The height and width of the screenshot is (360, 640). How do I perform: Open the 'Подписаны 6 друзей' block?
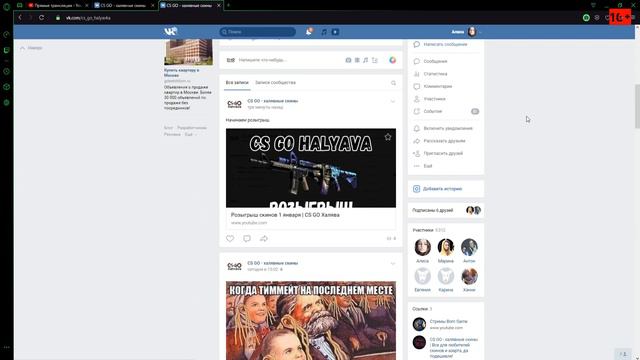pyautogui.click(x=445, y=210)
